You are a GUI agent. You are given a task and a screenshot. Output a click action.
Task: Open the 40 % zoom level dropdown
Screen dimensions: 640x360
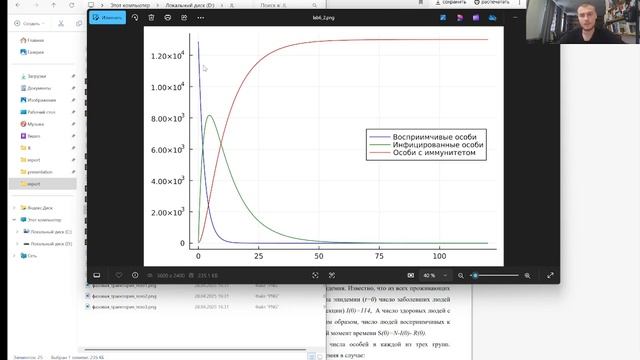click(x=435, y=276)
